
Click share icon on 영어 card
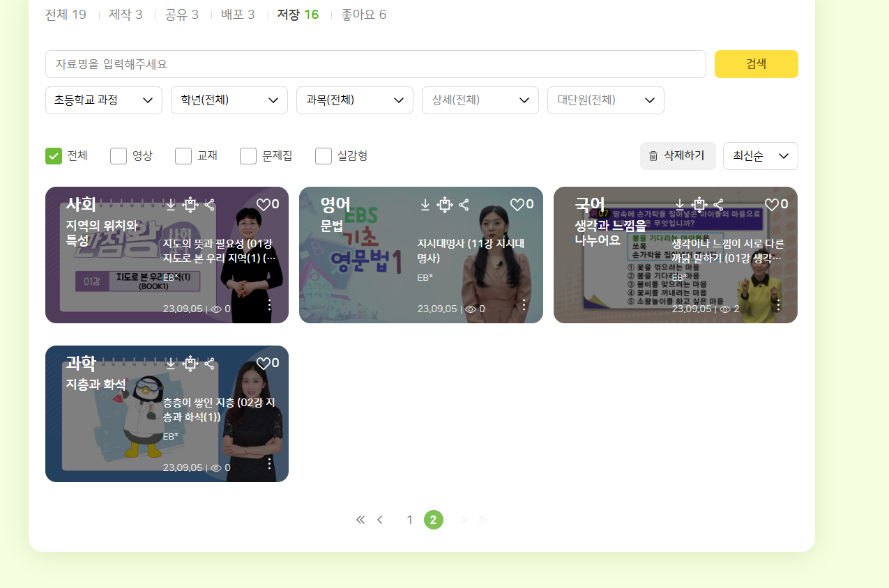pos(464,205)
